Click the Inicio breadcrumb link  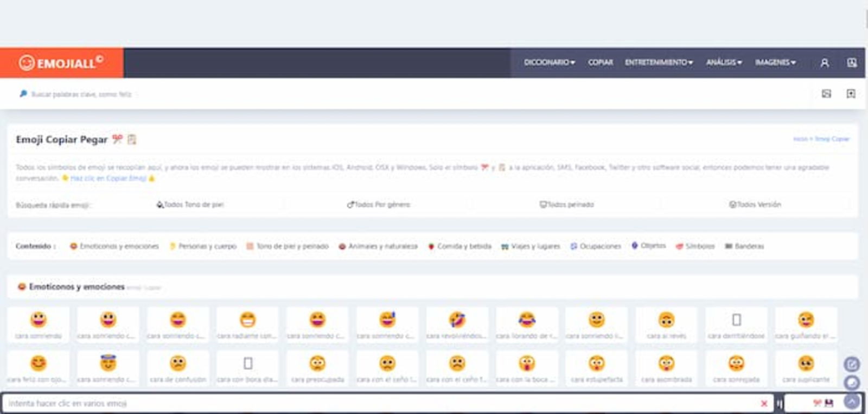pos(800,139)
